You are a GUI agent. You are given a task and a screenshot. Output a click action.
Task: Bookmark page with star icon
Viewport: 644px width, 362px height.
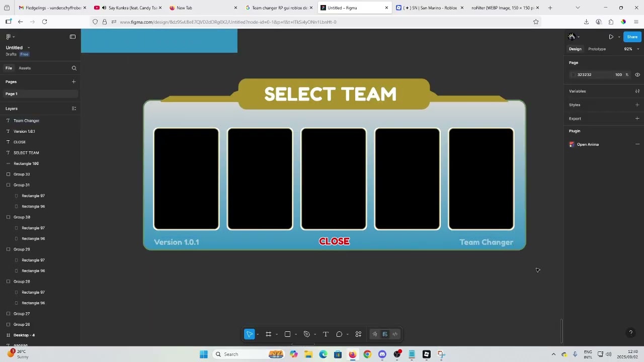tap(536, 22)
